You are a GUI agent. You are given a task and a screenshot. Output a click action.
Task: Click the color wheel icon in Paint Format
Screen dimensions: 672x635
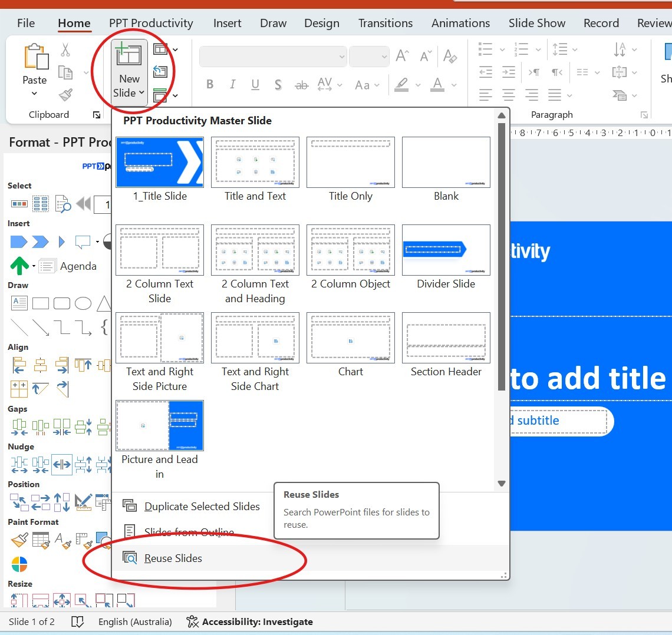19,564
